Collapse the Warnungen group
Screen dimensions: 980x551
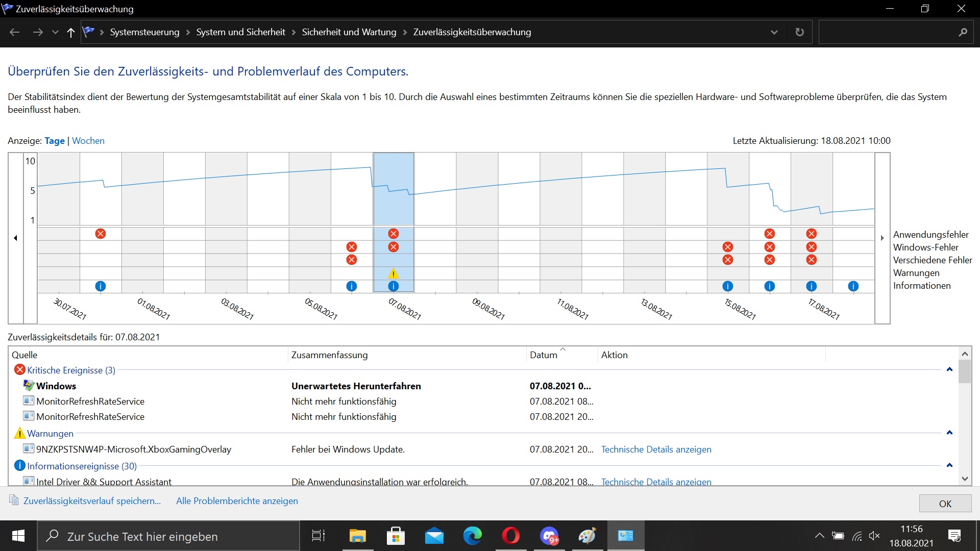click(949, 433)
